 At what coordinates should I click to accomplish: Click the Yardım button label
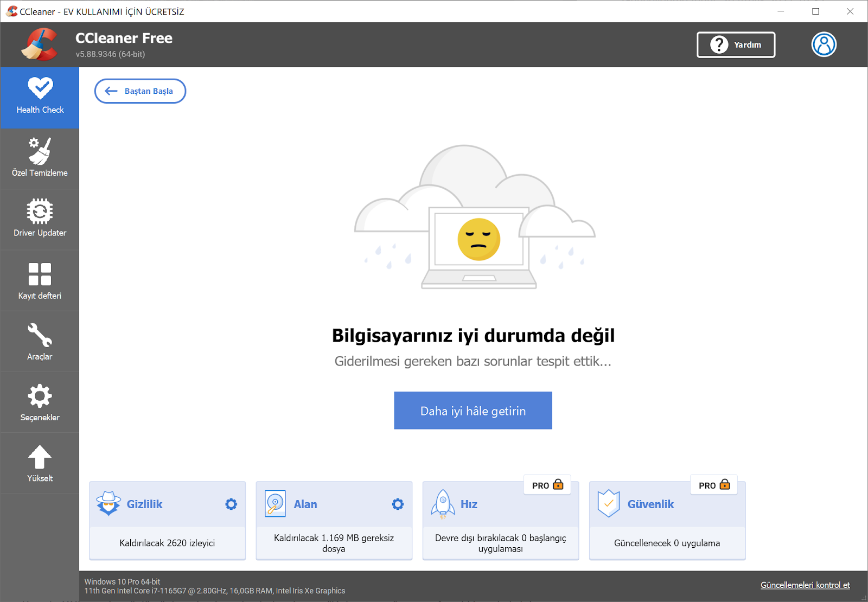point(748,45)
